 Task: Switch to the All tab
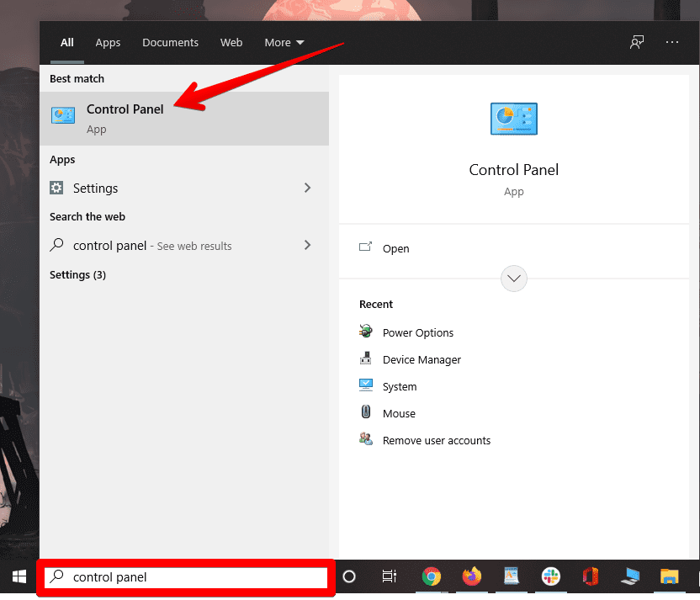coord(67,42)
